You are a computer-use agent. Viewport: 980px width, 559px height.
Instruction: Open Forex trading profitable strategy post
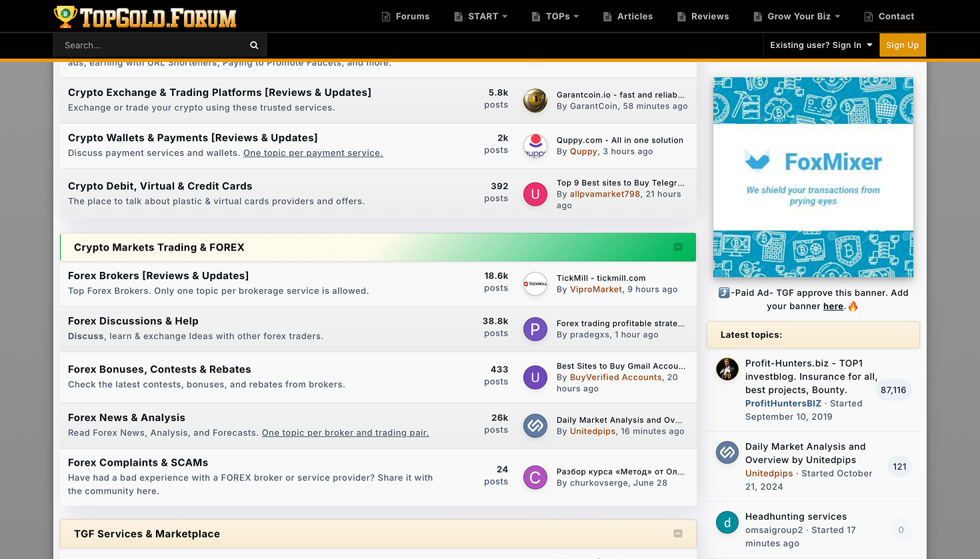621,324
